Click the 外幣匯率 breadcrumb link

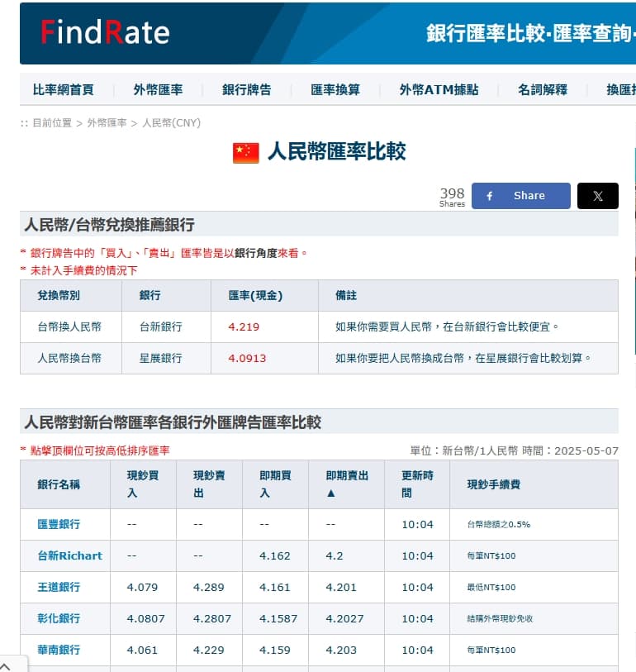(x=107, y=123)
